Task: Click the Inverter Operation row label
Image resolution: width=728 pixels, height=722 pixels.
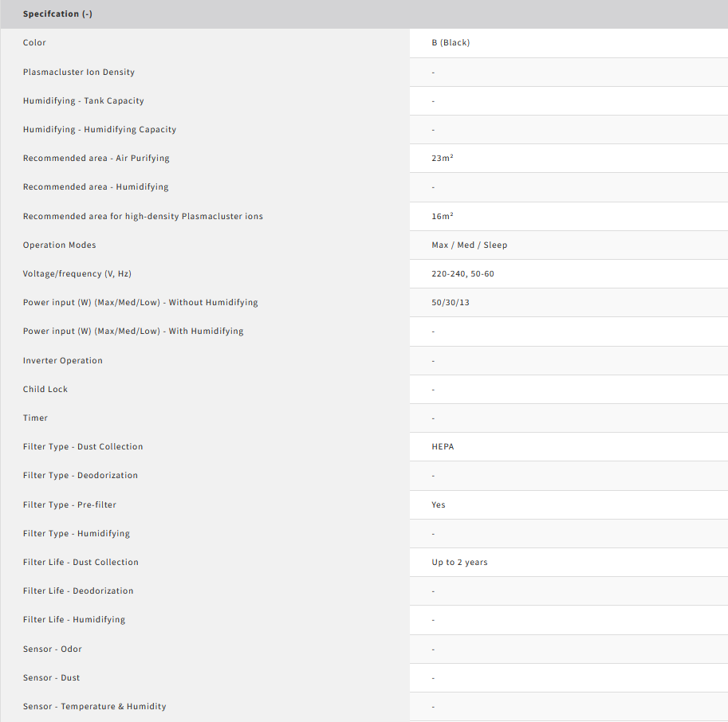Action: (62, 361)
